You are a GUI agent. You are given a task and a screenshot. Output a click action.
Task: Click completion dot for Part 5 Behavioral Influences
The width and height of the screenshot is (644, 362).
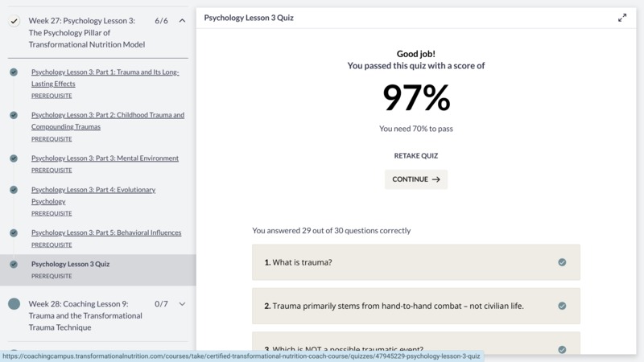point(14,232)
